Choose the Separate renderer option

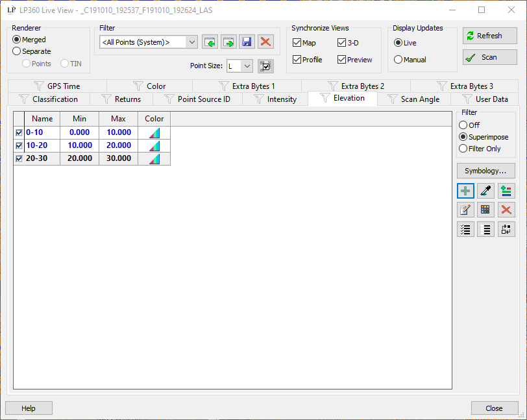[17, 51]
